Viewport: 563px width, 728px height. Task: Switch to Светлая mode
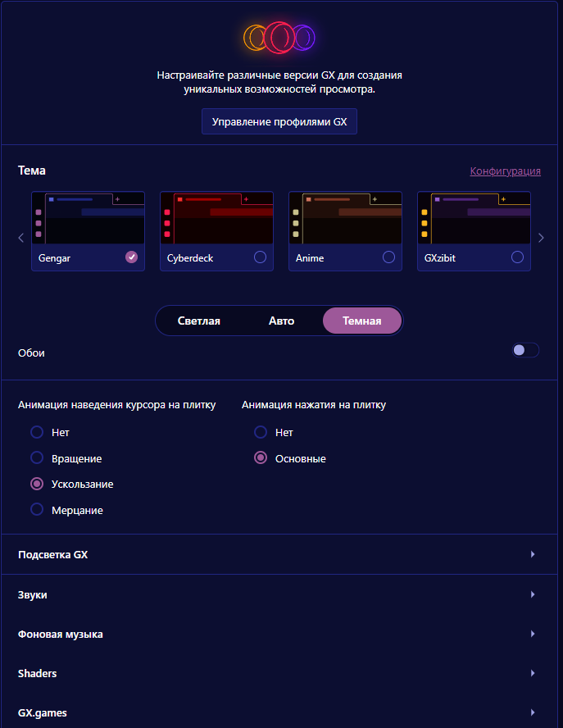198,321
